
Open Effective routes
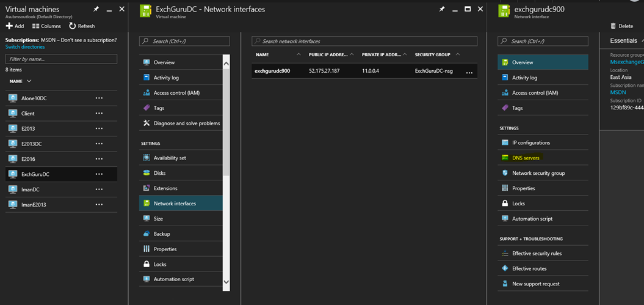(543, 268)
